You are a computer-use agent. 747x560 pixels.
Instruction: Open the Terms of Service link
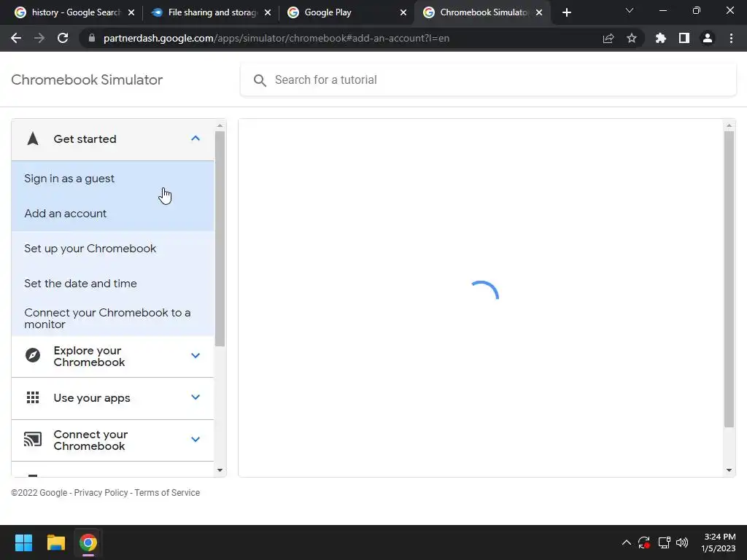point(167,493)
